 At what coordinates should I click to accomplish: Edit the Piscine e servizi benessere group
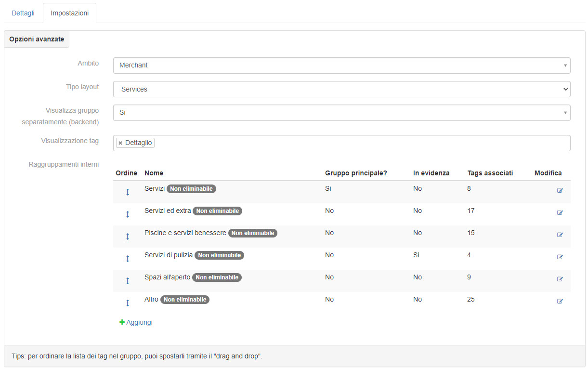coord(560,235)
